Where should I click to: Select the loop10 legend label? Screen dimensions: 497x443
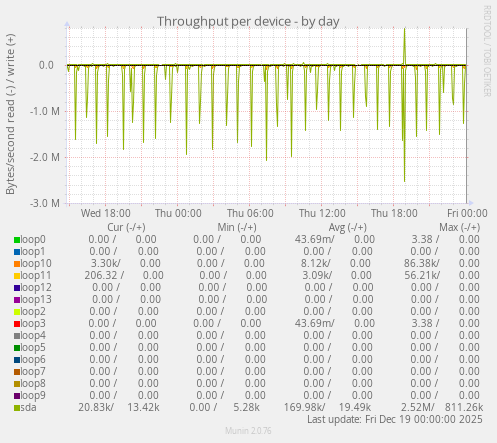tap(36, 264)
